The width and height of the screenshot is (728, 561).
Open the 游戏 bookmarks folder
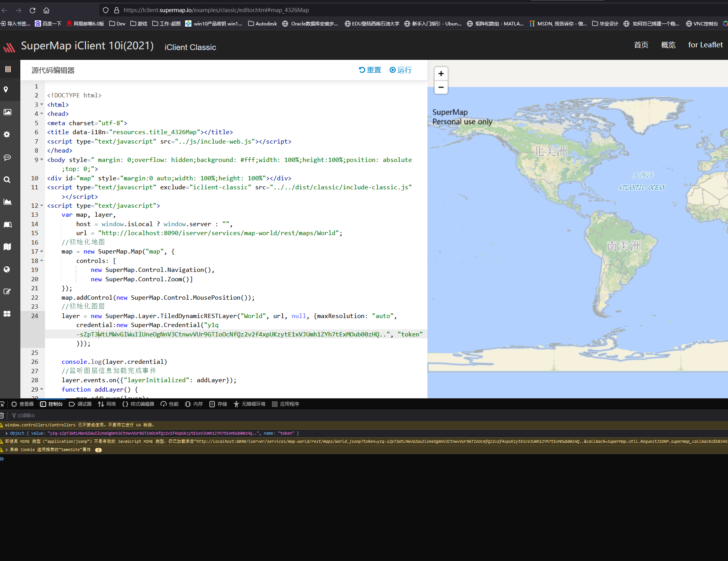(139, 23)
